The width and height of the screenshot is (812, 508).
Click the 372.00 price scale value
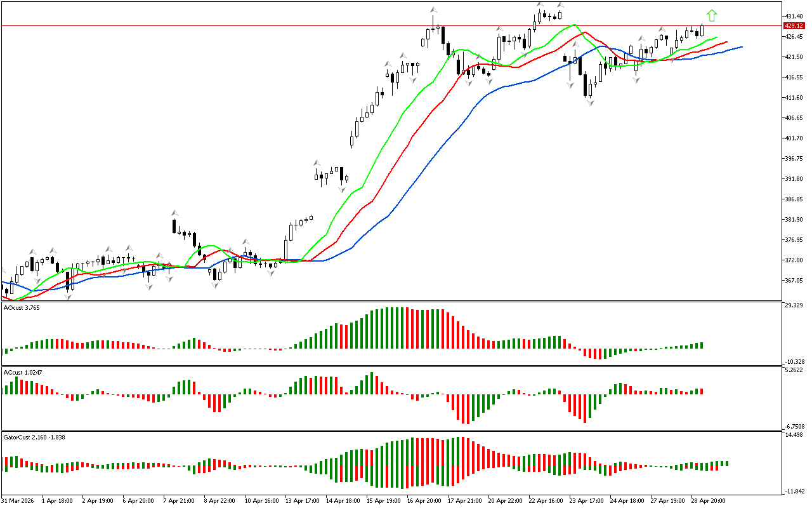794,260
